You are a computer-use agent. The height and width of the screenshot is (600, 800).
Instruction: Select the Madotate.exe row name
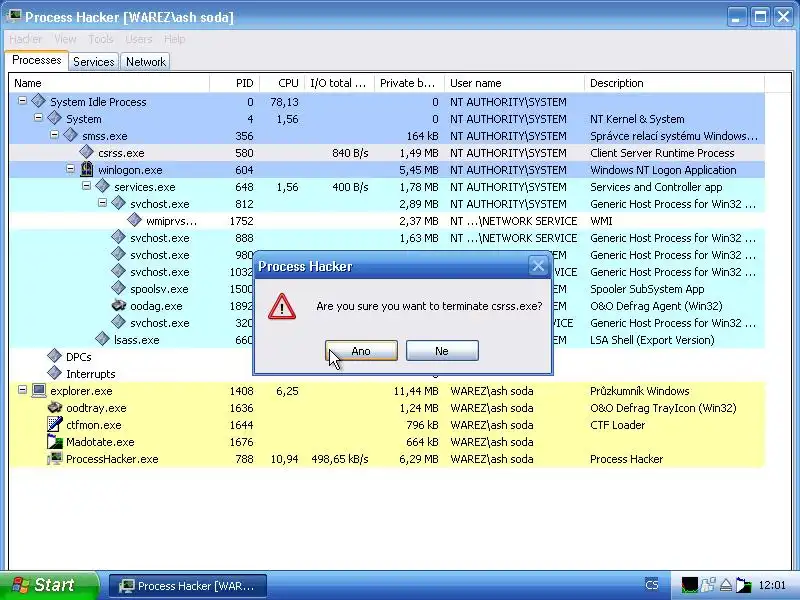pos(100,442)
